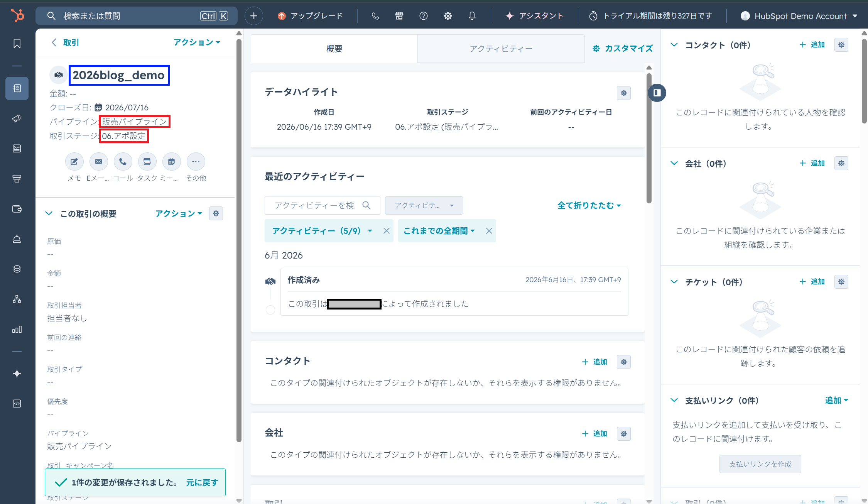Open コンタクト right panel settings gear
The height and width of the screenshot is (504, 868).
pos(841,45)
